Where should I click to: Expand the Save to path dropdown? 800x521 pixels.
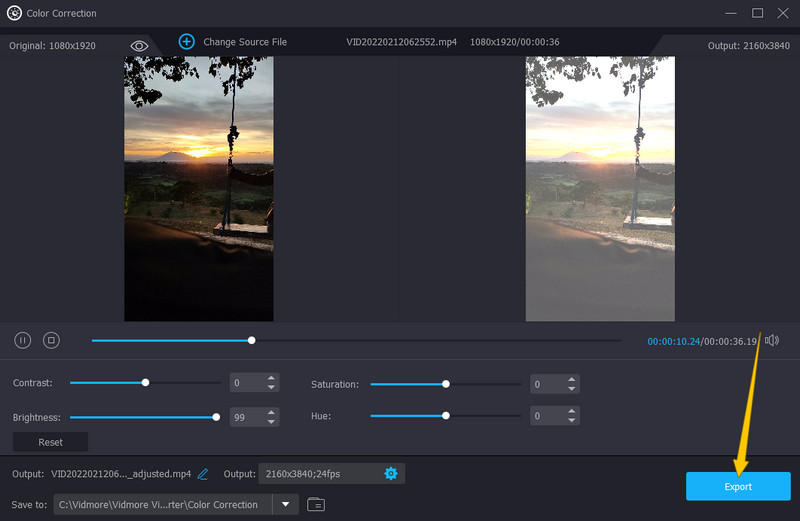point(286,504)
